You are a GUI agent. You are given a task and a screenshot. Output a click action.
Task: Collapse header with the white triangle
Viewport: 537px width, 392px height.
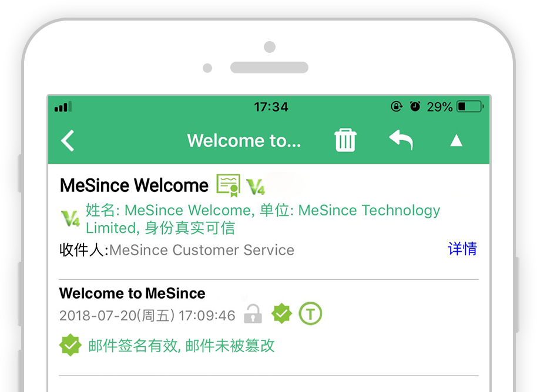pos(456,140)
